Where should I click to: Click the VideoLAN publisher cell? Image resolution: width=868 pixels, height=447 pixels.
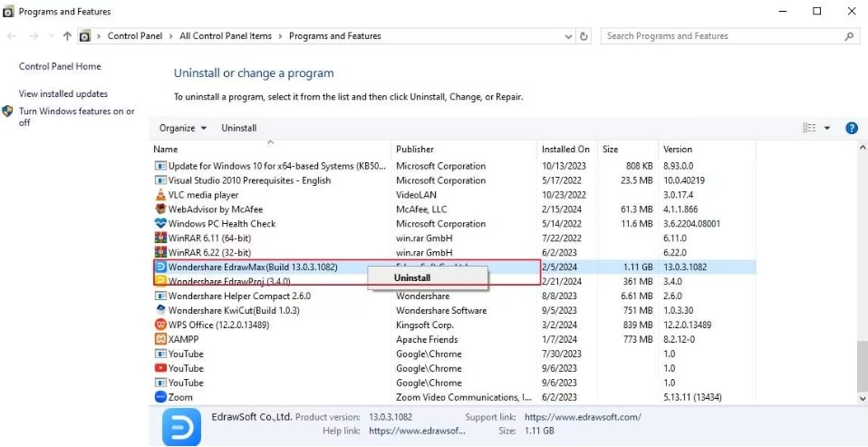(415, 195)
